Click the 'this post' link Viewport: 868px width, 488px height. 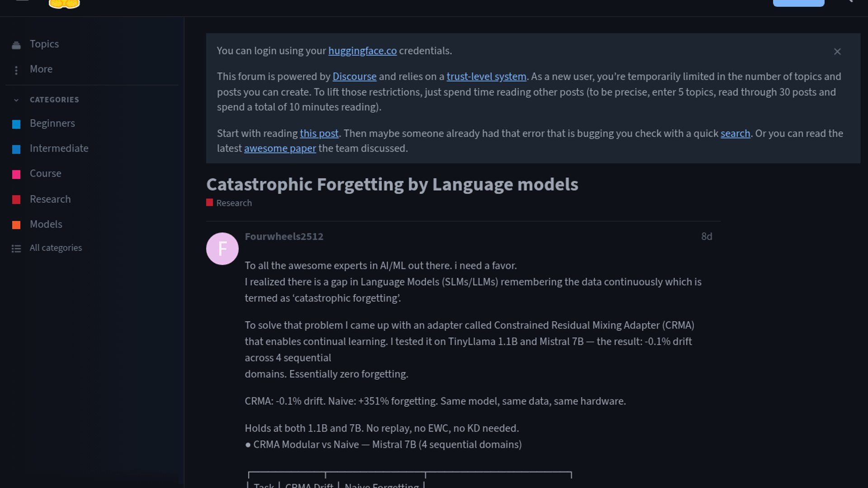(x=319, y=133)
